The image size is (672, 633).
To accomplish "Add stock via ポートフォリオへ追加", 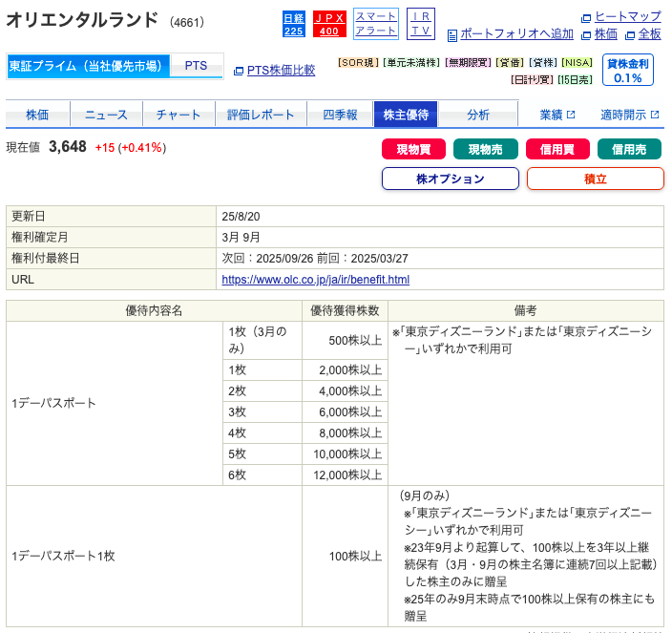I will [516, 34].
